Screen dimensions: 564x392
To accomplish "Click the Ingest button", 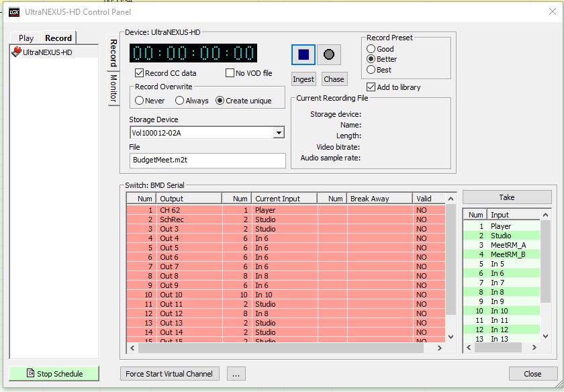I will click(303, 79).
